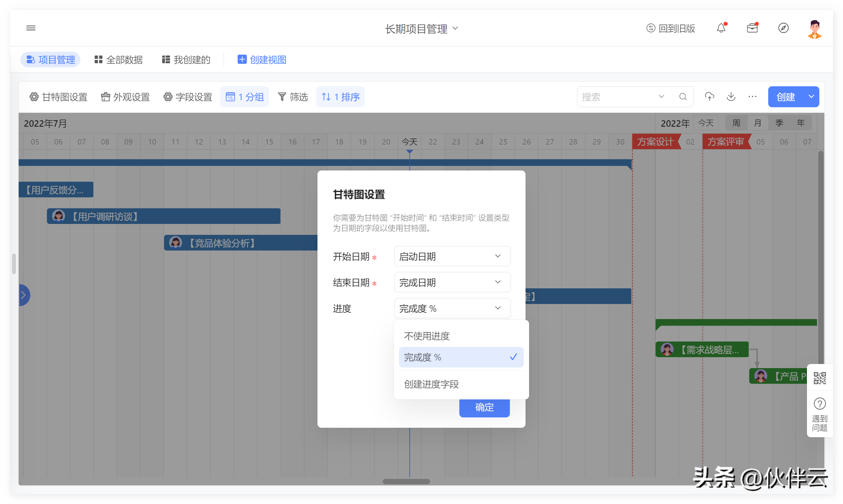Image resolution: width=843 pixels, height=504 pixels.
Task: Click the cloud upload icon
Action: coord(709,97)
